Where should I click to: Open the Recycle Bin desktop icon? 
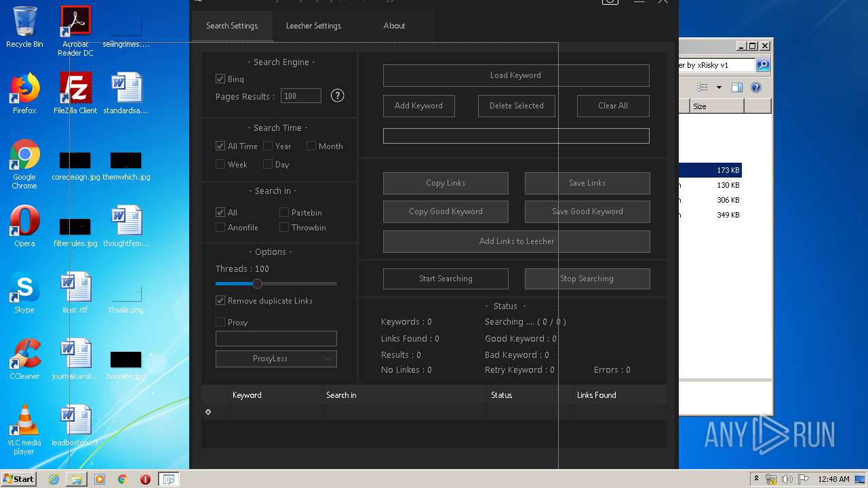click(x=24, y=27)
